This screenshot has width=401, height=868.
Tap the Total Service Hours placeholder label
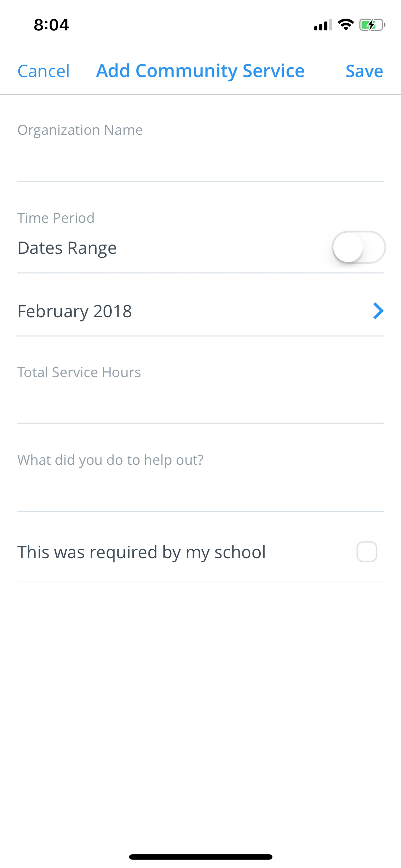(x=79, y=372)
